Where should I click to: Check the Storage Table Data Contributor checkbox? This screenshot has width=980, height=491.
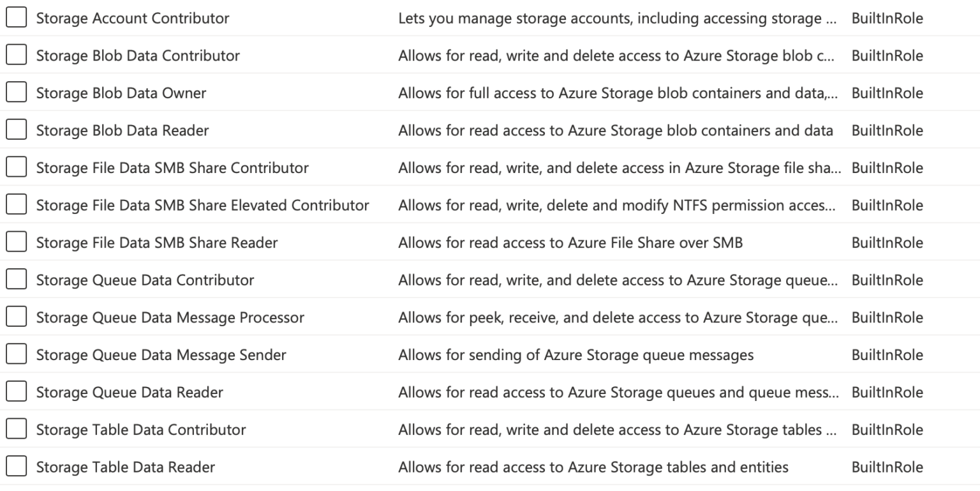17,429
